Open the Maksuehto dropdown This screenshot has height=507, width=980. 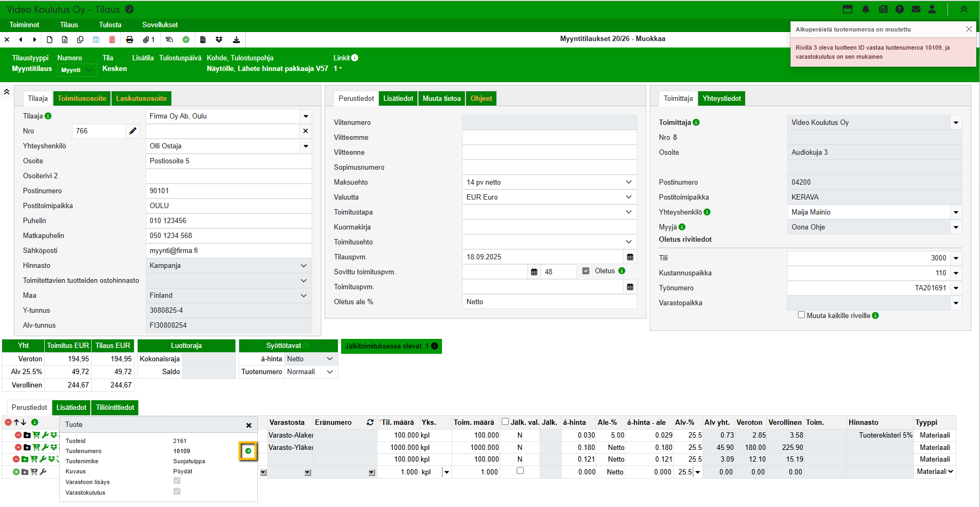[x=549, y=183]
